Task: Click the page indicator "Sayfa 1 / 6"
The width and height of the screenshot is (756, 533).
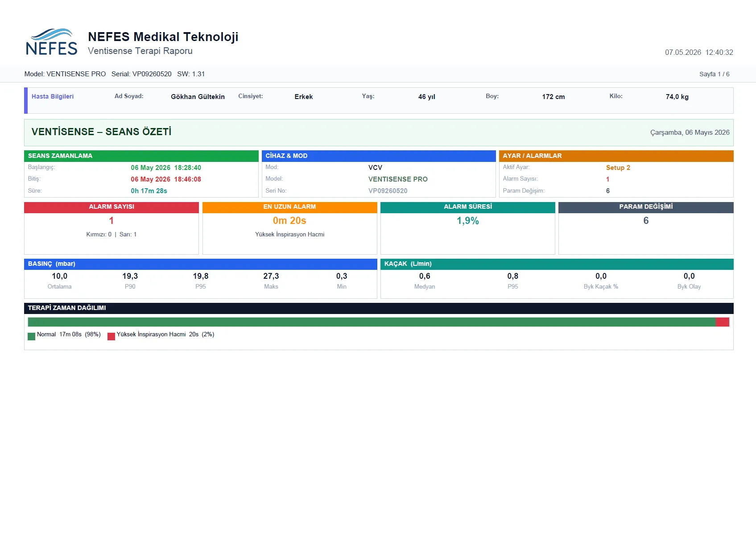Action: [x=715, y=74]
